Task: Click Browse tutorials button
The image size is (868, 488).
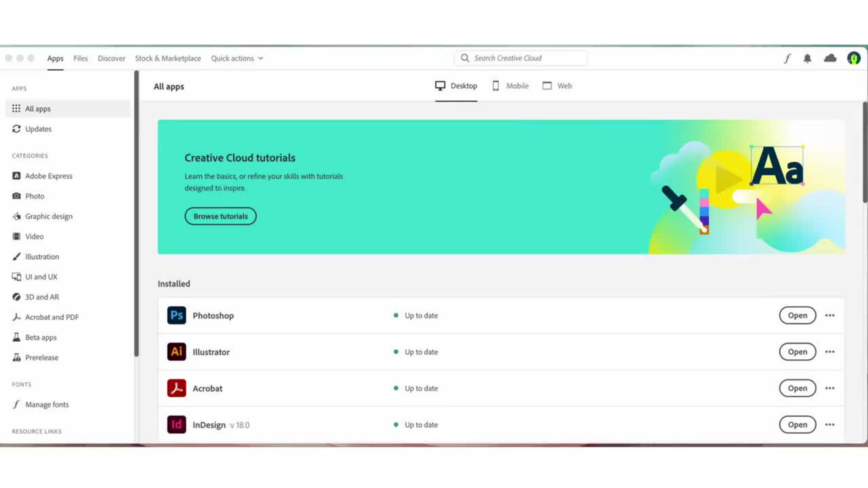Action: (221, 216)
